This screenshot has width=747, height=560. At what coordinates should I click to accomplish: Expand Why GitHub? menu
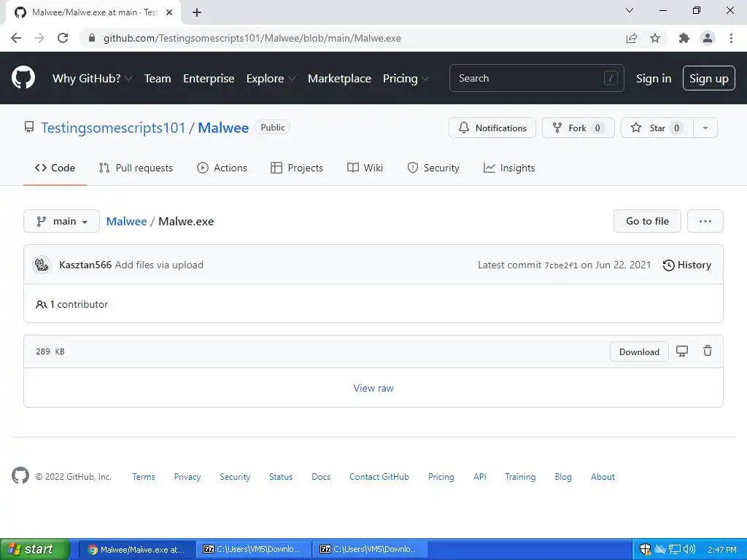[92, 78]
